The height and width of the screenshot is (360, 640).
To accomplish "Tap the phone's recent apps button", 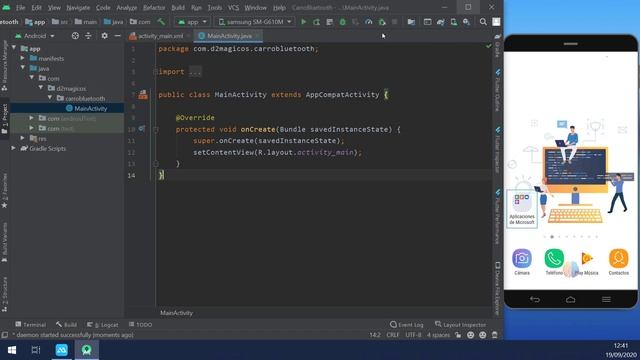I will [x=607, y=300].
